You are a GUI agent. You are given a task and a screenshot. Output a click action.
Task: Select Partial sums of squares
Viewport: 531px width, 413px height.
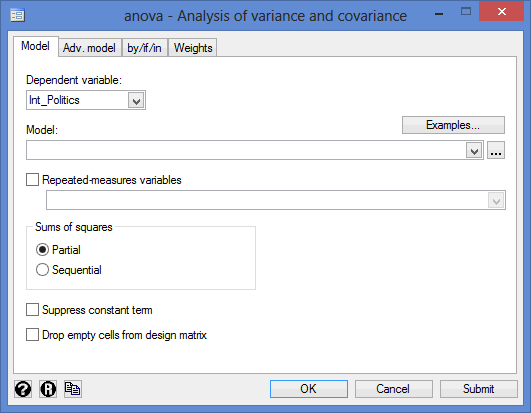coord(42,250)
